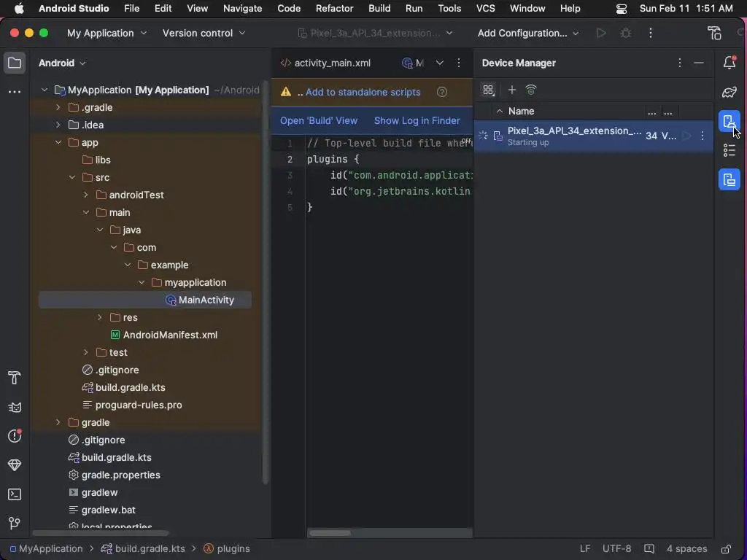Open the Pixel_3a device selector dropdown
This screenshot has height=560, width=747.
[375, 33]
